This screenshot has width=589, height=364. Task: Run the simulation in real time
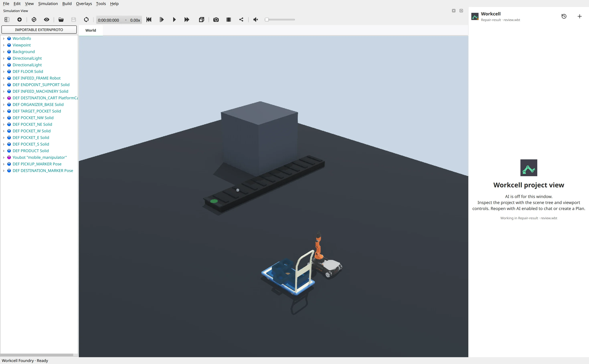click(x=174, y=20)
